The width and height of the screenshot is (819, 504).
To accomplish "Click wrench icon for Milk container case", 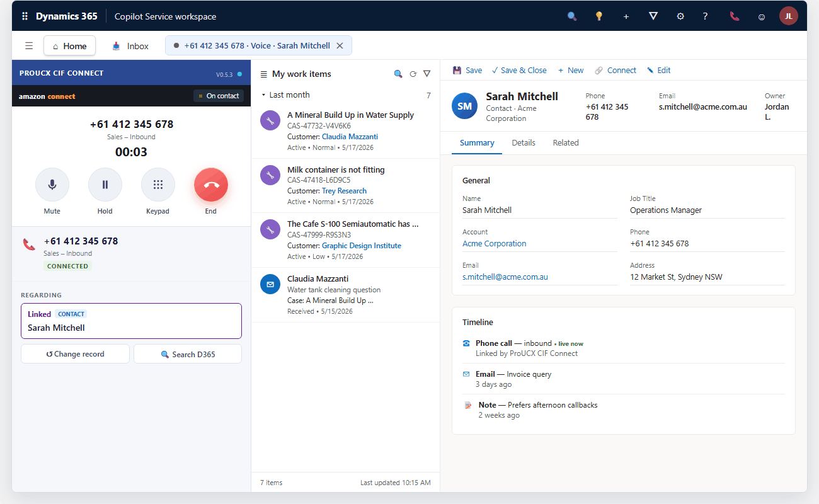I will tap(270, 175).
